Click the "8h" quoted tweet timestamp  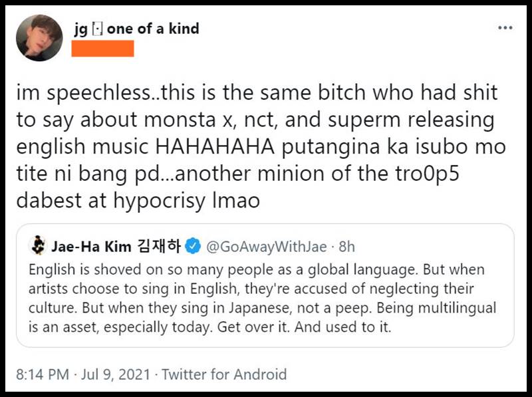[346, 247]
